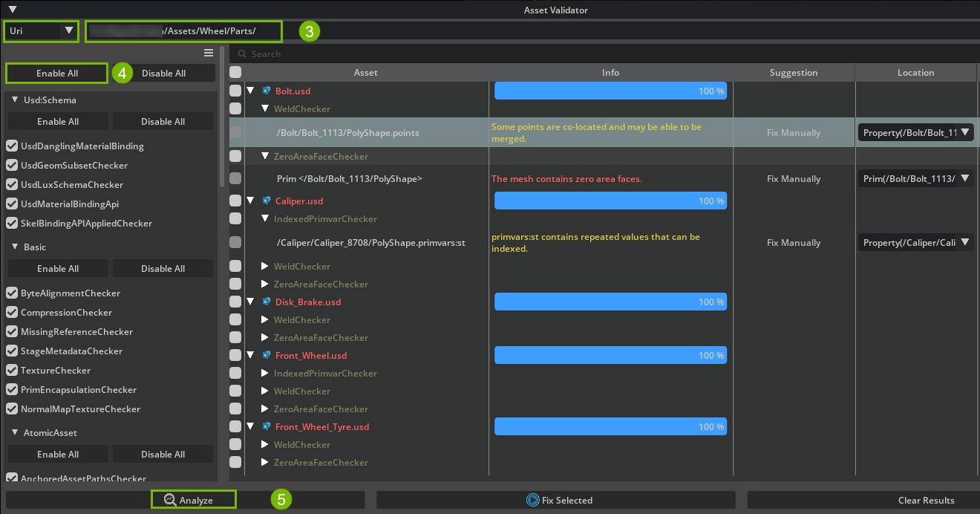Toggle the MissingReferenceChecker checkbox
Image resolution: width=980 pixels, height=514 pixels.
click(12, 331)
